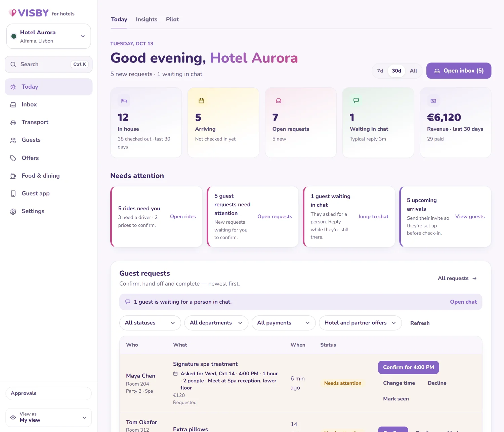Click Confirm for 4:00 PM button
504x432 pixels.
(409, 368)
